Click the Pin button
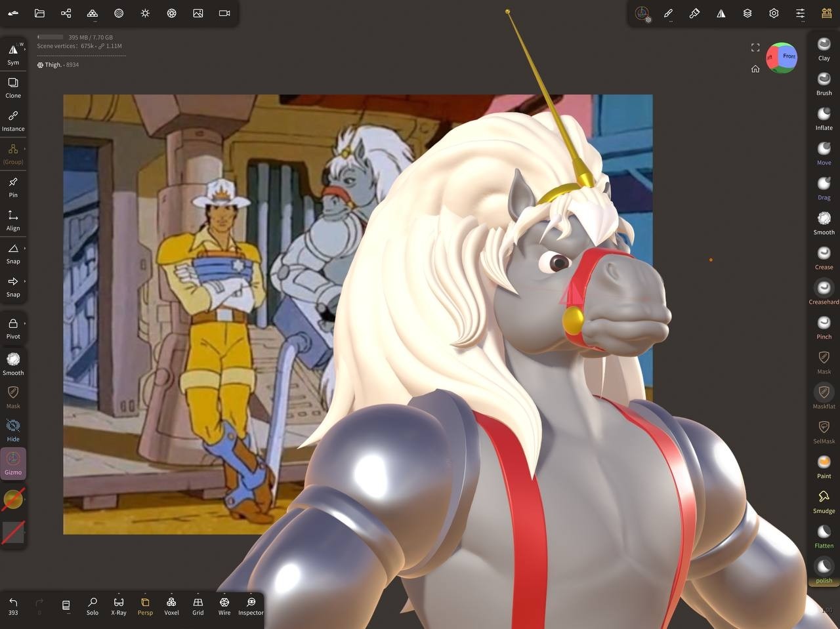This screenshot has height=629, width=840. tap(13, 187)
